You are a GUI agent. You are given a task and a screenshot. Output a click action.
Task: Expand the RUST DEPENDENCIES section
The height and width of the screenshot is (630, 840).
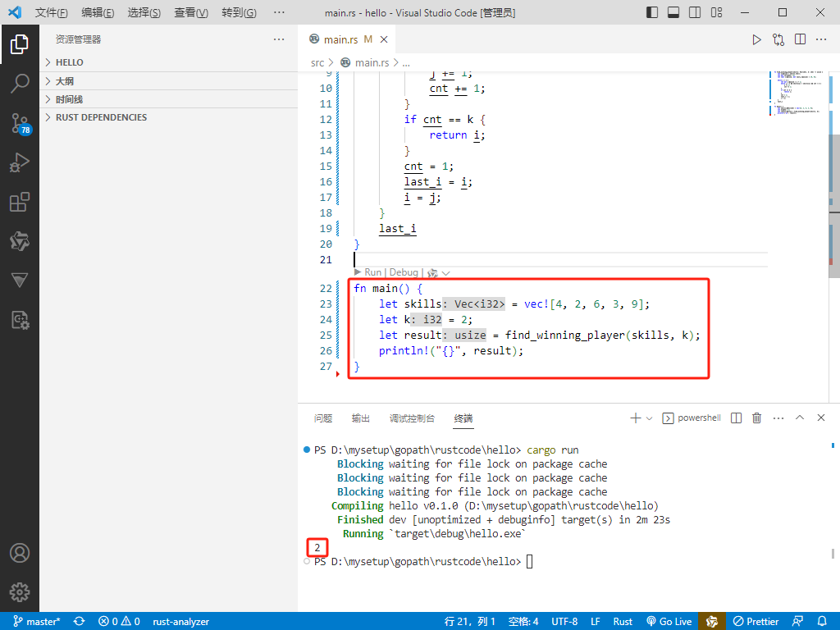(x=169, y=117)
